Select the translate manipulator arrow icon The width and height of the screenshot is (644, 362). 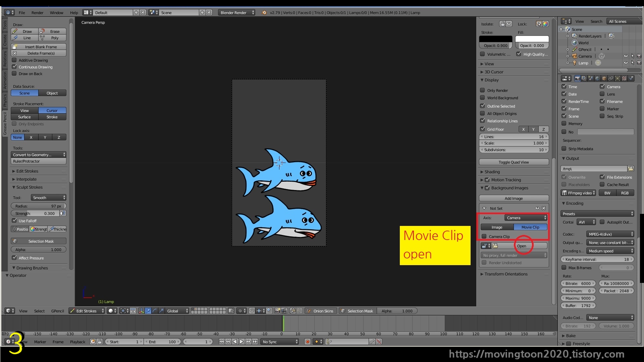pos(148,311)
